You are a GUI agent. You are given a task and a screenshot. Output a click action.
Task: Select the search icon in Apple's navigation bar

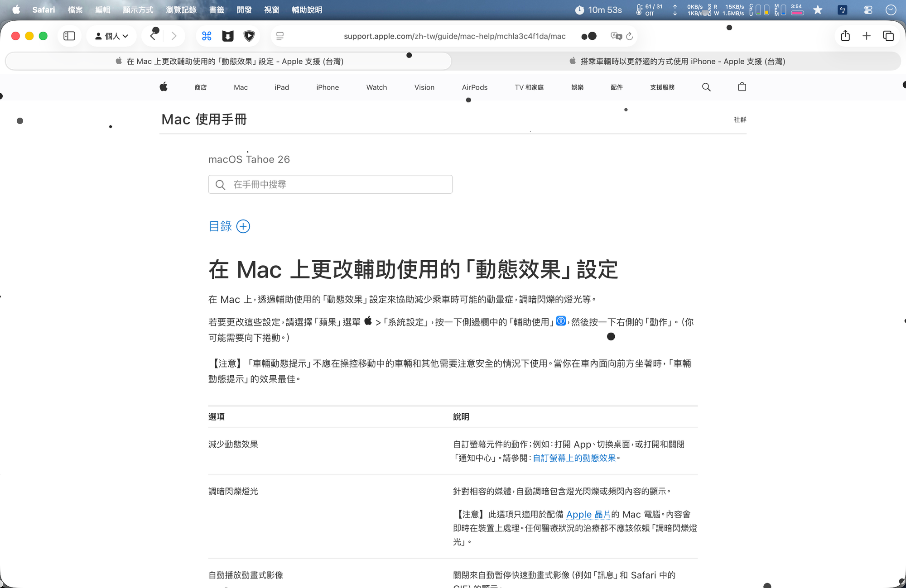706,87
